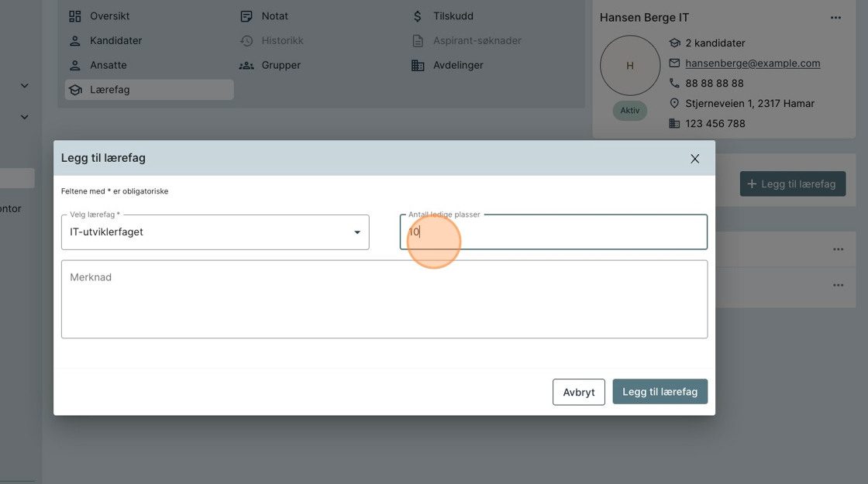Click the Hansen Berge IT heading
Viewport: 868px width, 484px height.
point(644,18)
